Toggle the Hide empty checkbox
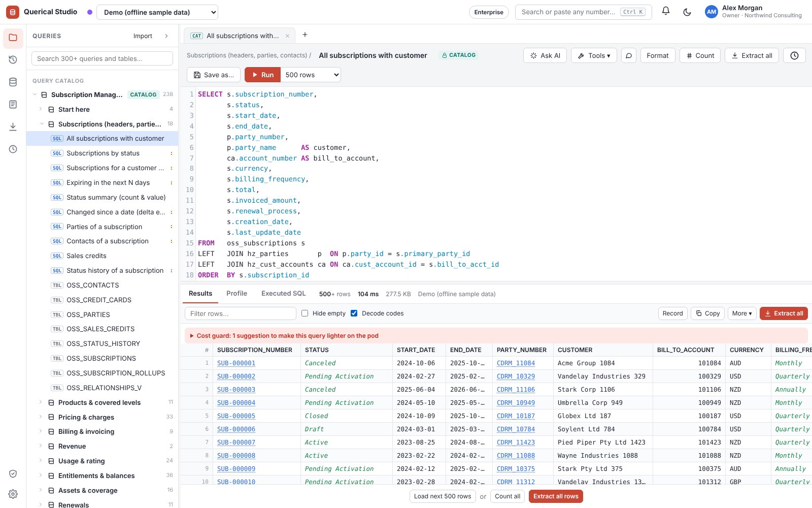Viewport: 812px width, 508px height. 304,313
